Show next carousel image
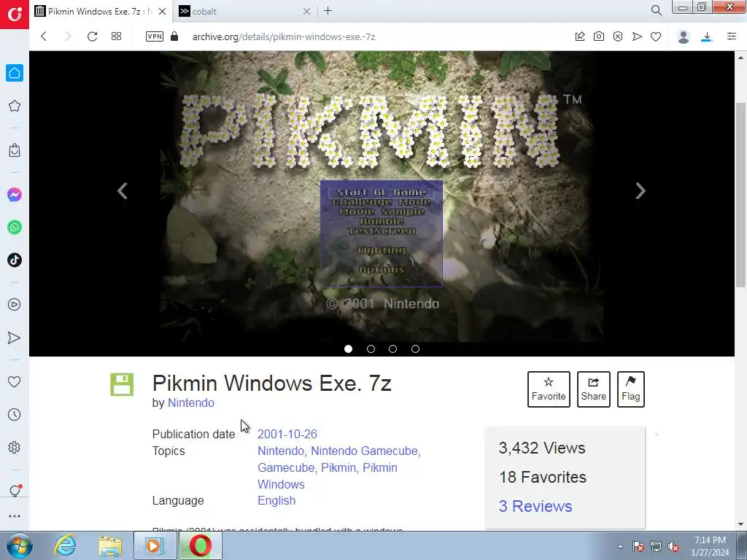 (640, 191)
